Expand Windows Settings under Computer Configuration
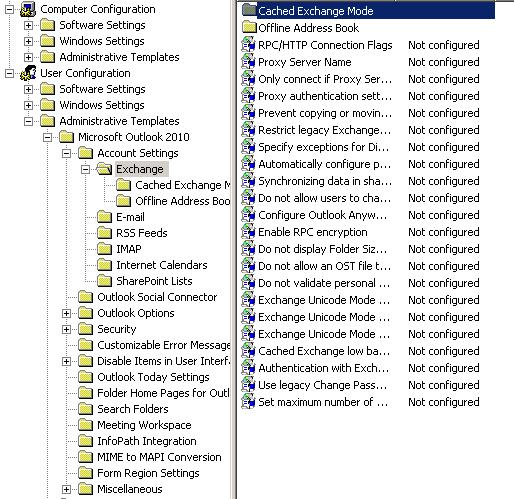514x499 pixels. pyautogui.click(x=28, y=41)
